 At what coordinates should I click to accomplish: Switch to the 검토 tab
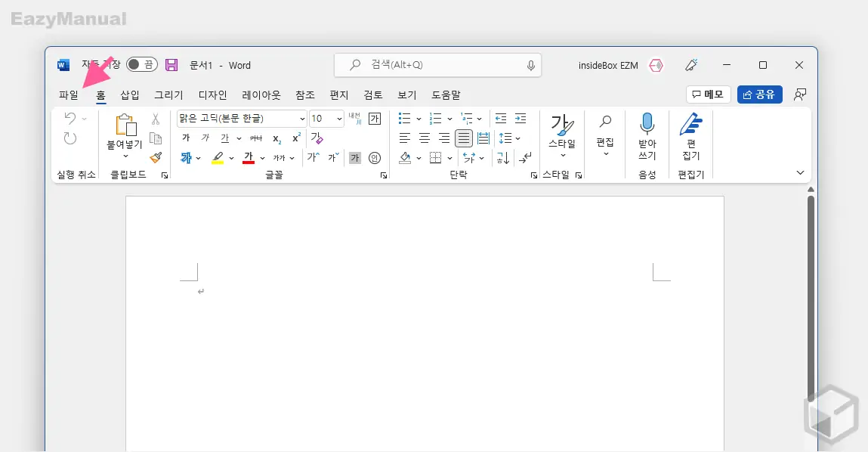[x=373, y=94]
